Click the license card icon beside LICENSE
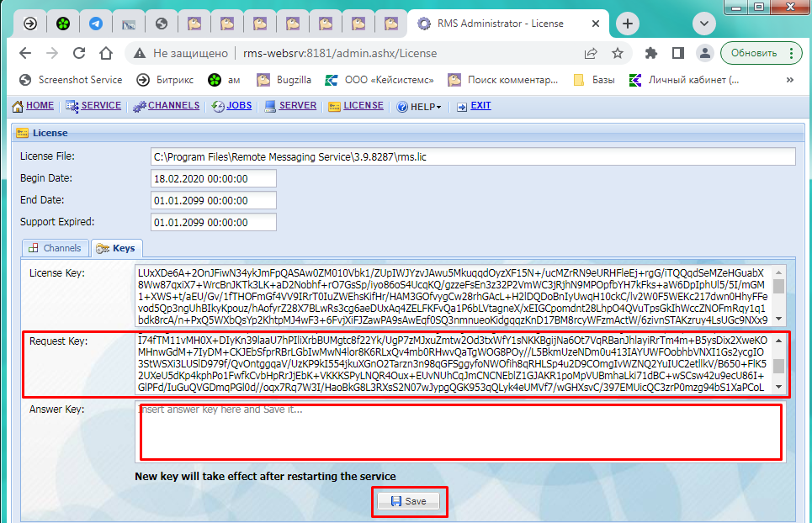This screenshot has height=523, width=812. pos(335,107)
